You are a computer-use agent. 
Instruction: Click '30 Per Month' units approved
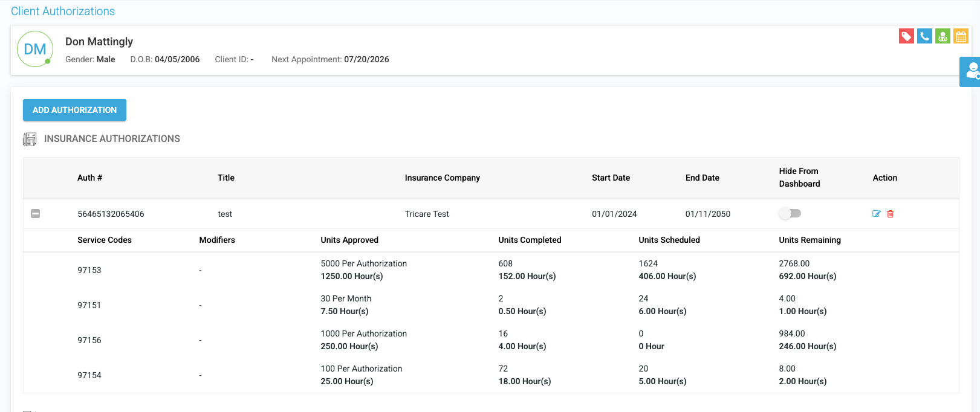point(346,298)
